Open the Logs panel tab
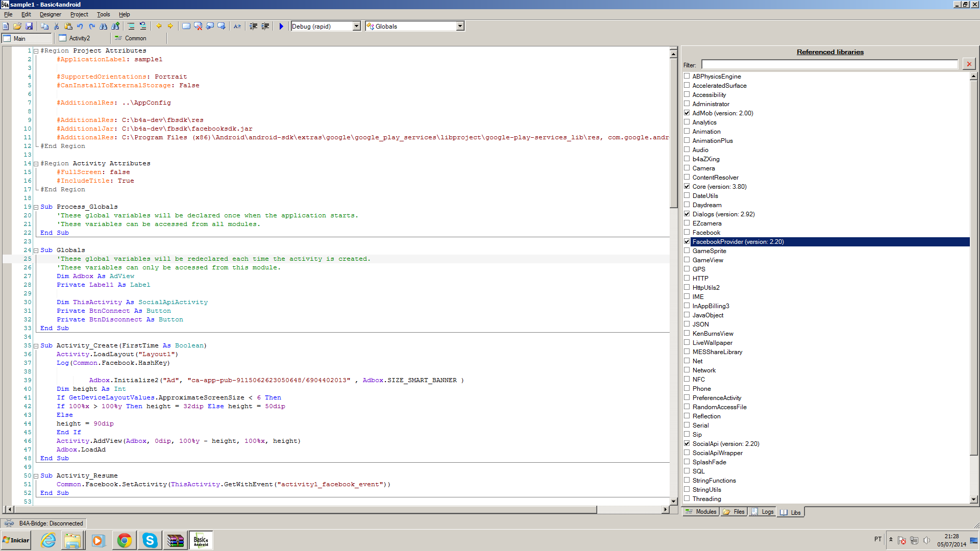Image resolution: width=980 pixels, height=551 pixels. click(763, 512)
